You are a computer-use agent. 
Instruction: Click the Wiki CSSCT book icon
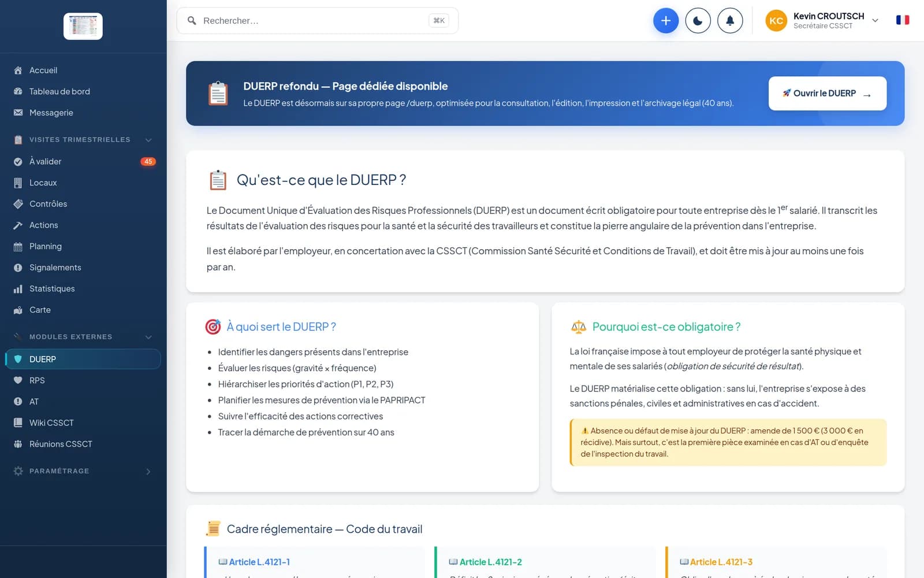click(18, 423)
